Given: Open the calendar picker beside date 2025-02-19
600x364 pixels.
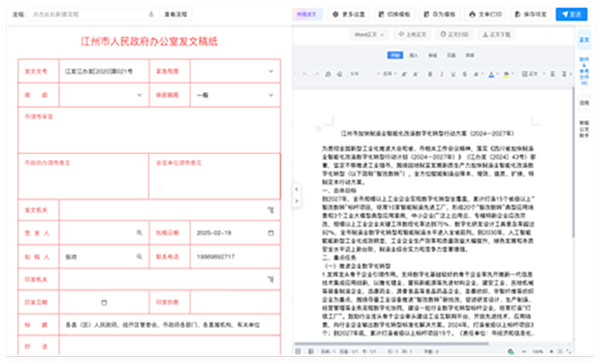Looking at the screenshot, I should click(271, 233).
